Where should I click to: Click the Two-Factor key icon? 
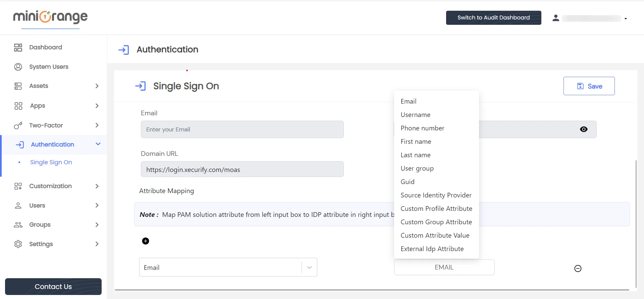[x=18, y=125]
